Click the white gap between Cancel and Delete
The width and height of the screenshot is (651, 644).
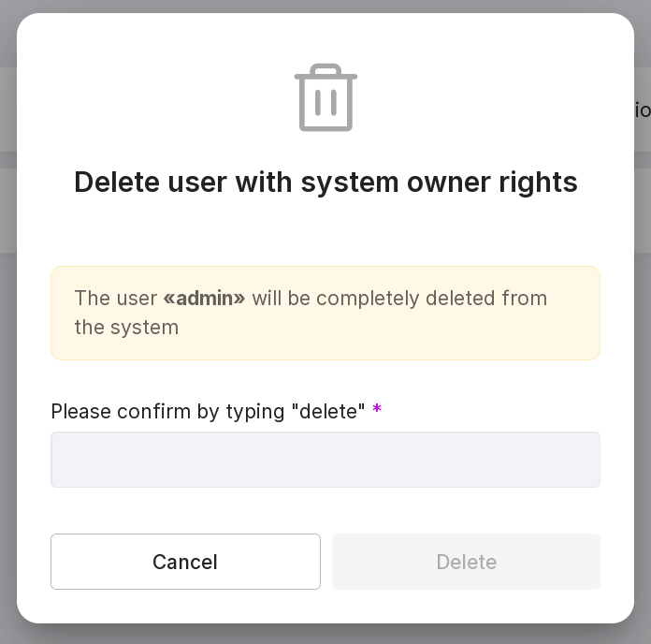point(326,562)
